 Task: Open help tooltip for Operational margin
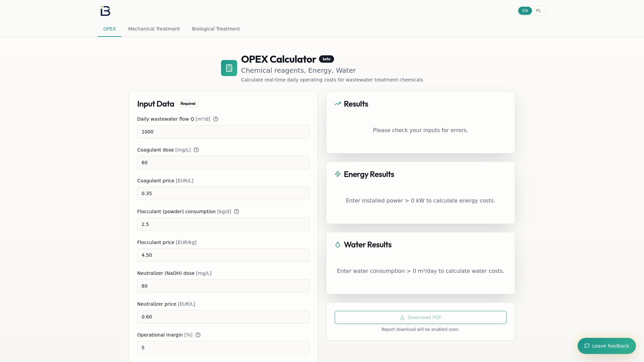(x=198, y=335)
